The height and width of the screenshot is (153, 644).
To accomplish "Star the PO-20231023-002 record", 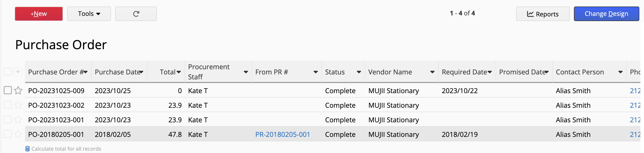I will coord(18,105).
